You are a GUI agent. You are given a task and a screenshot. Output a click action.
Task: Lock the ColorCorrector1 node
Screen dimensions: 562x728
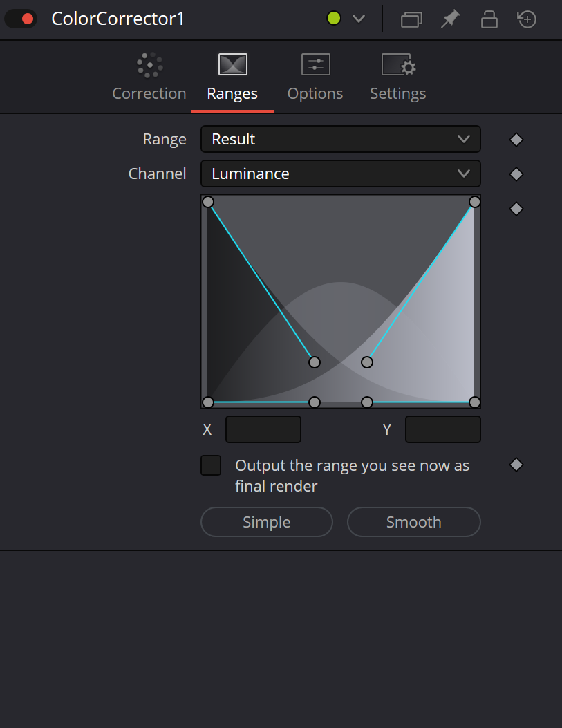pyautogui.click(x=489, y=19)
